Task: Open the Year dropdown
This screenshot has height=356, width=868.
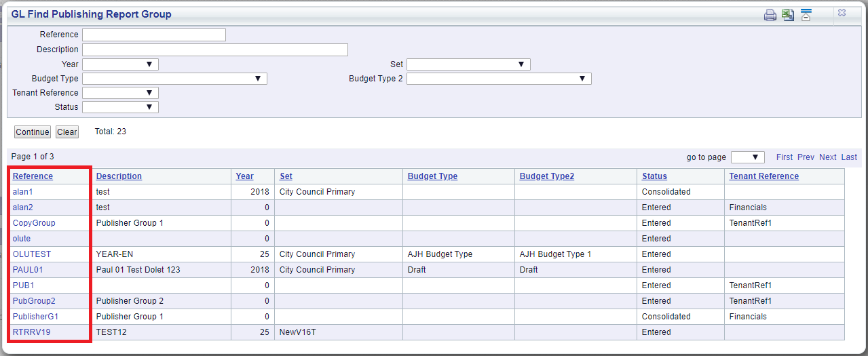Action: click(120, 64)
